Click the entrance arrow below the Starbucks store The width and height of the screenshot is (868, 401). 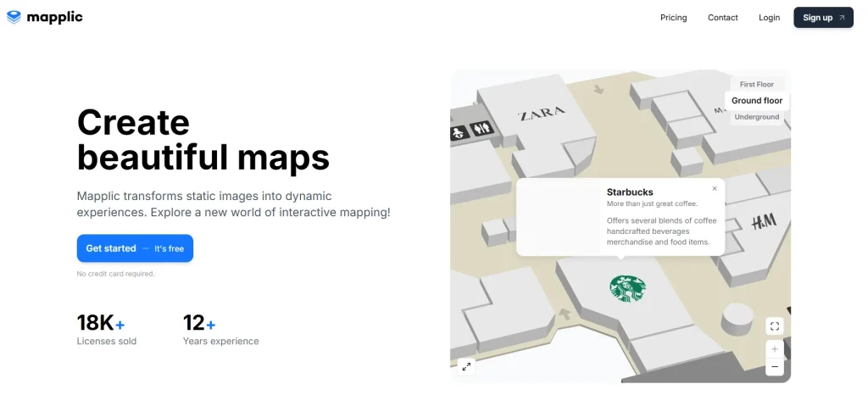click(x=565, y=314)
